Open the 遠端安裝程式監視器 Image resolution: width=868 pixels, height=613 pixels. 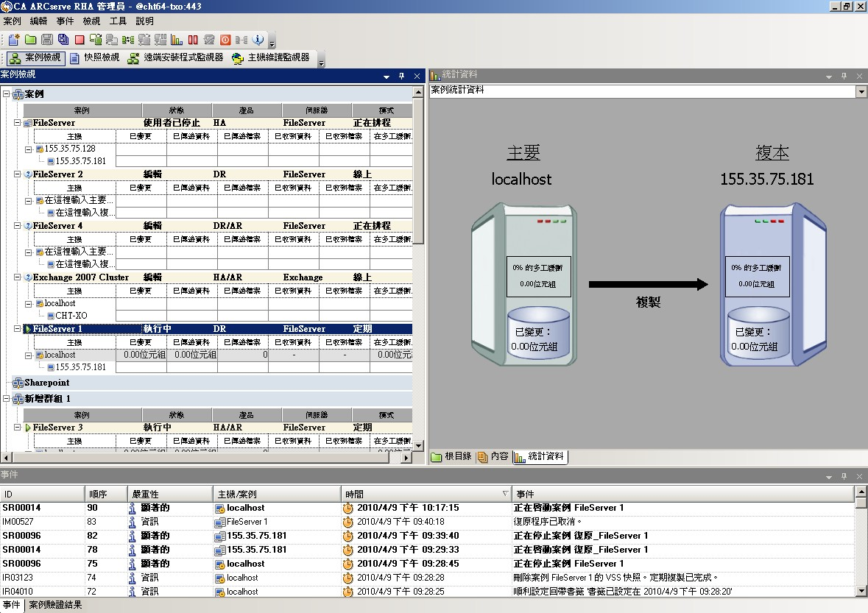coord(175,58)
